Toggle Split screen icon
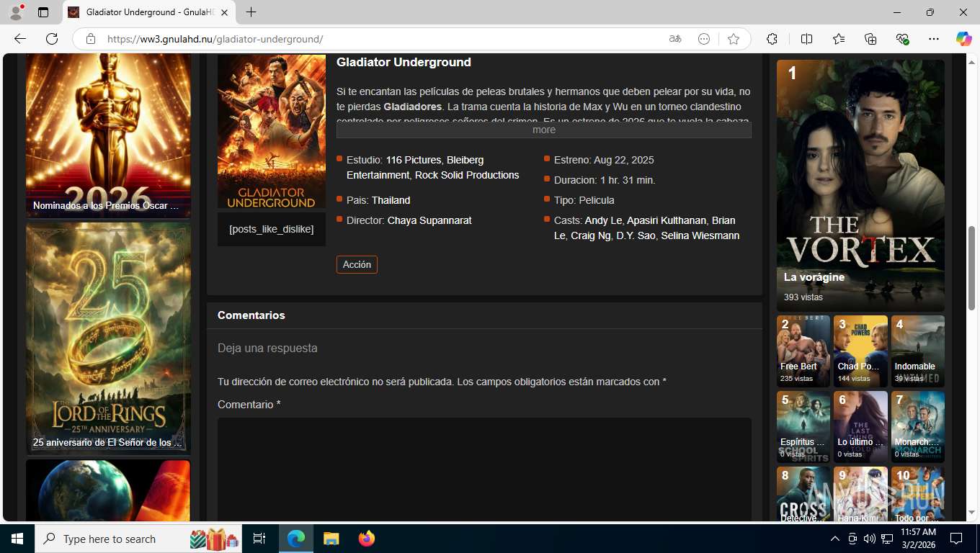Image resolution: width=980 pixels, height=553 pixels. 806,39
